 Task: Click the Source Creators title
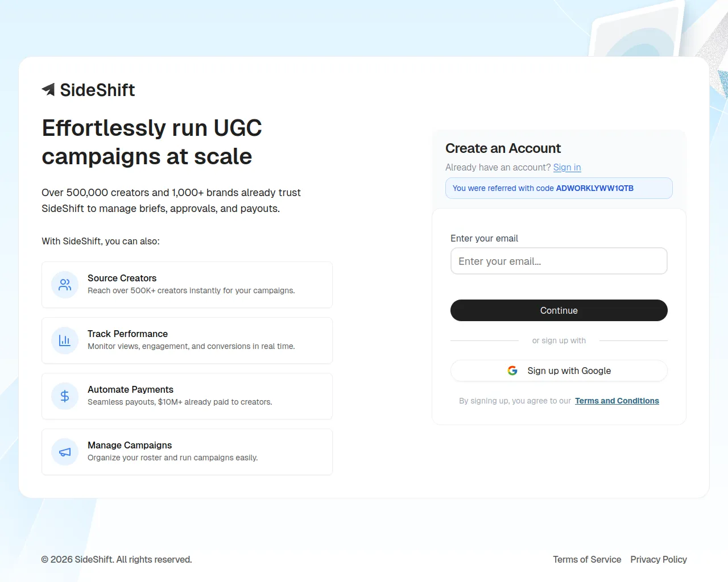[x=122, y=278]
